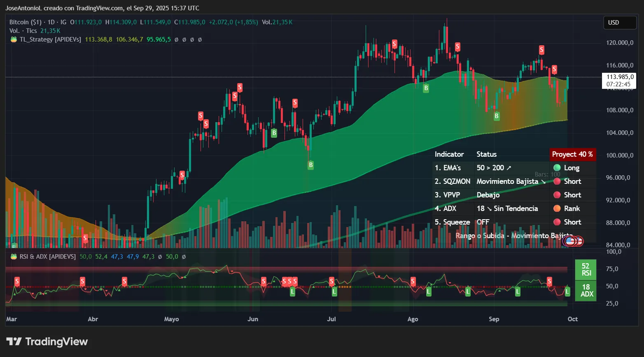644x357 pixels.
Task: Toggle the Short status dot for SQZMON row
Action: coord(557,181)
